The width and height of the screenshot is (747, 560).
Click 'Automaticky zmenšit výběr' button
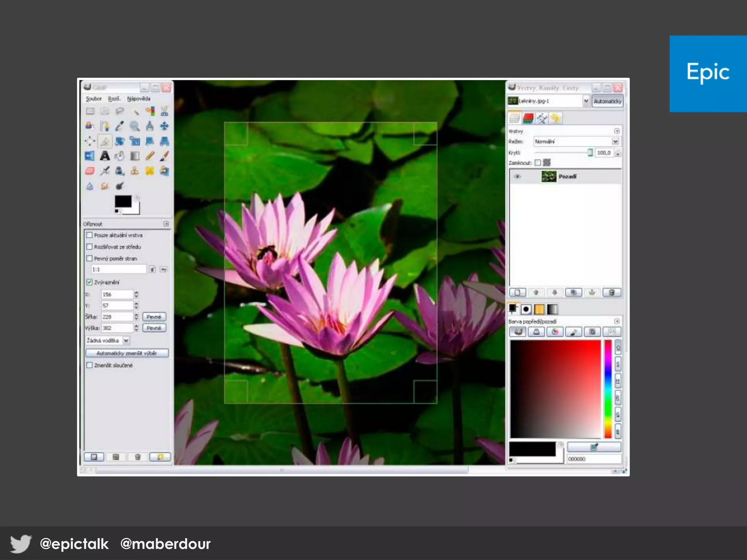[127, 353]
